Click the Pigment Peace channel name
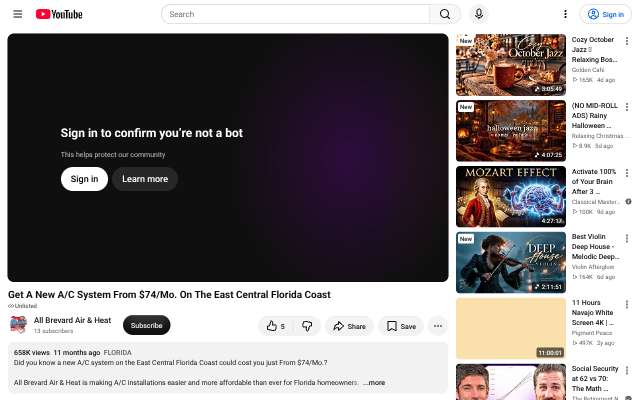 coord(592,333)
